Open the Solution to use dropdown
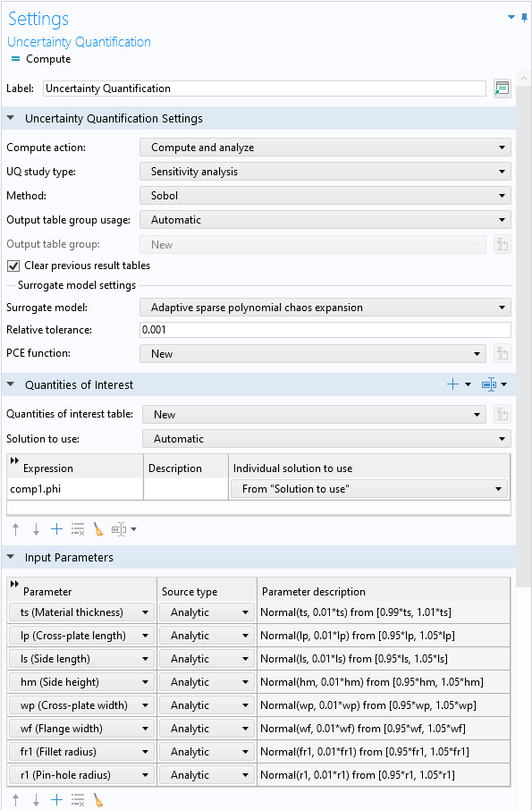532x810 pixels. click(x=326, y=439)
